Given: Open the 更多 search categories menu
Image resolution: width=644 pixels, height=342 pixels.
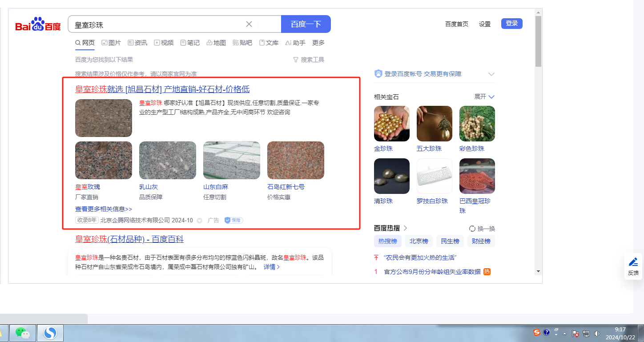Looking at the screenshot, I should click(x=318, y=43).
